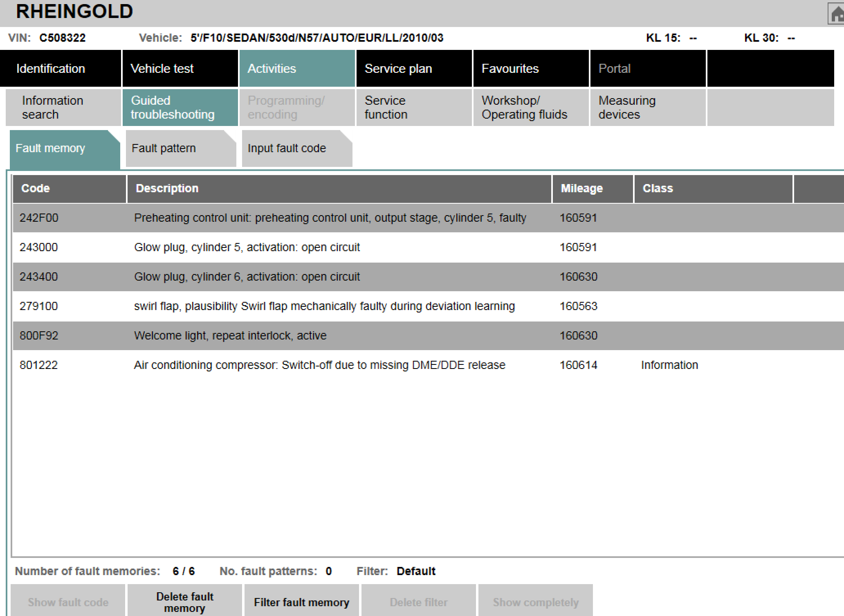This screenshot has height=616, width=844.
Task: Open Measuring devices submenu
Action: pos(648,107)
